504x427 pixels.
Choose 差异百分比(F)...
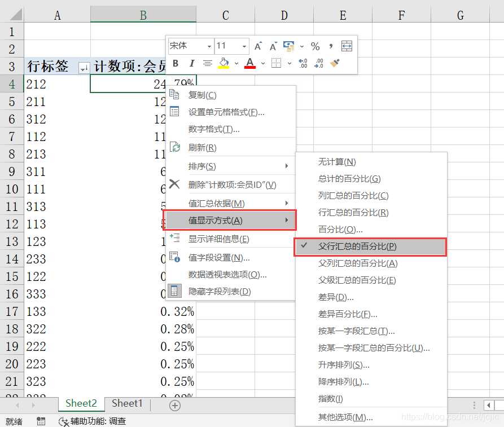pyautogui.click(x=371, y=314)
